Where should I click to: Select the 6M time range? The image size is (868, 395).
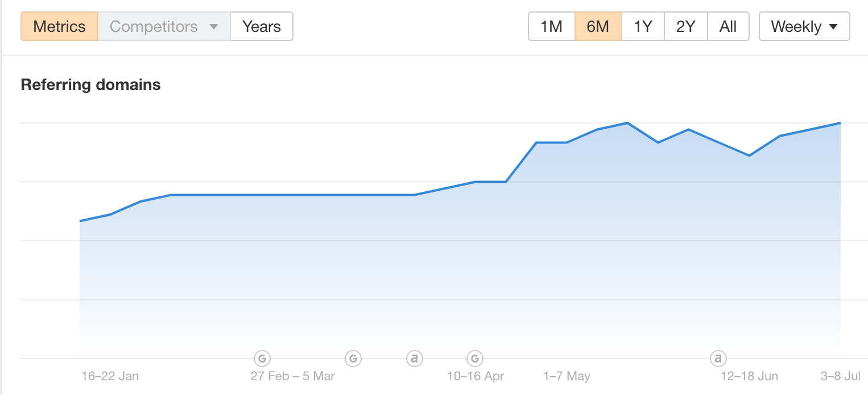tap(598, 27)
